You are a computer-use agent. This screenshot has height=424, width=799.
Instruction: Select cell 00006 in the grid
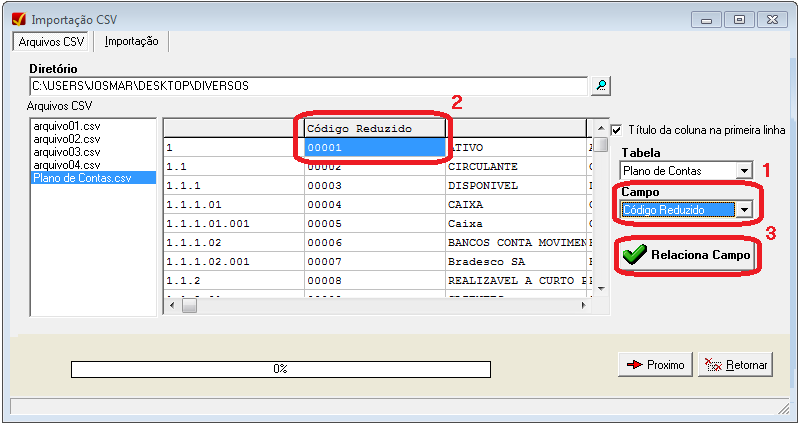pos(375,243)
